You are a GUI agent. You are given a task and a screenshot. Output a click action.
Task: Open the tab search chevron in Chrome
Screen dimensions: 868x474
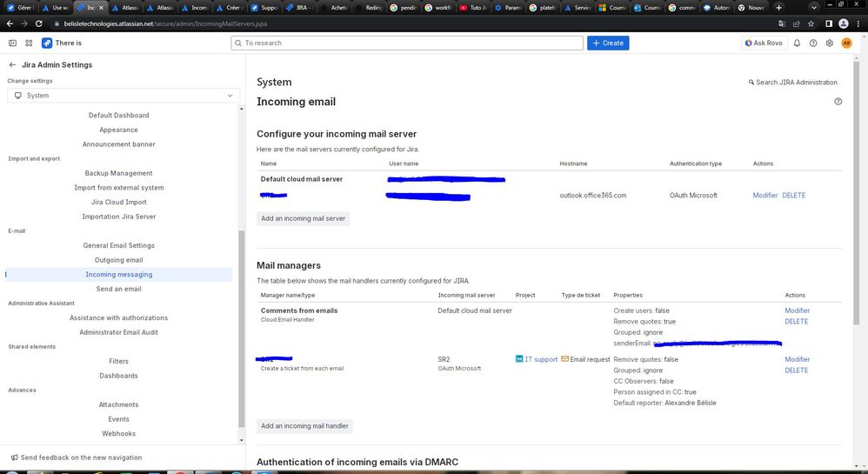tap(813, 8)
